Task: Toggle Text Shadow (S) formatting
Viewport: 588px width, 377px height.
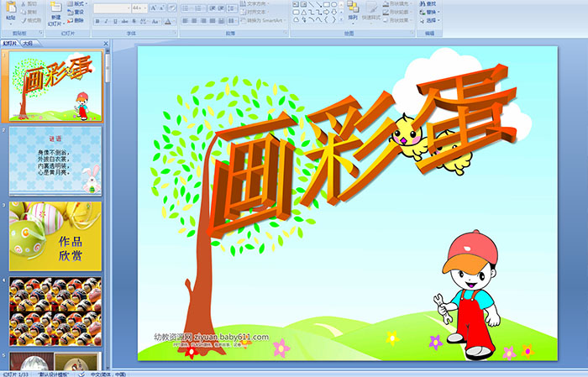Action: [134, 21]
